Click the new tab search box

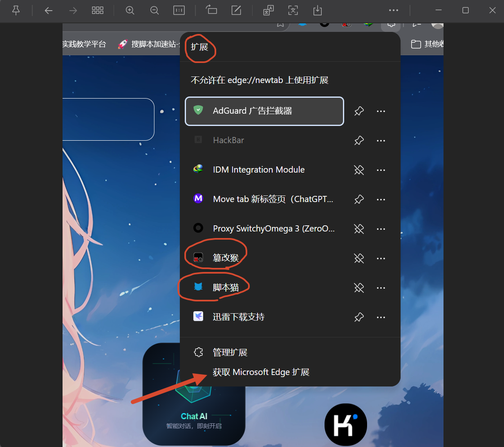[x=108, y=119]
